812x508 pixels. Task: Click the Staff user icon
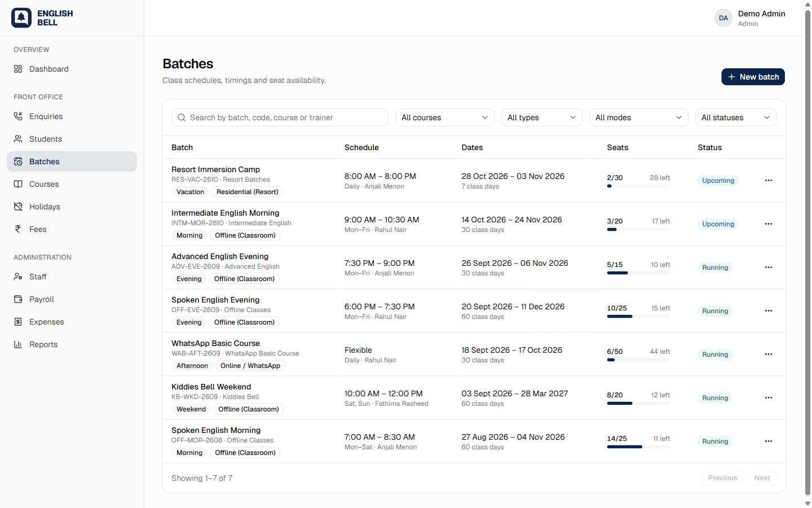(18, 277)
